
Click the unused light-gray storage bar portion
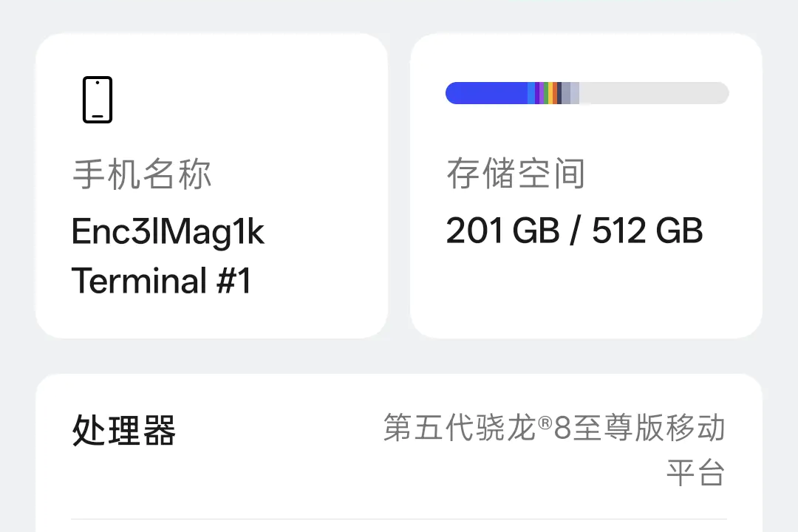point(654,93)
